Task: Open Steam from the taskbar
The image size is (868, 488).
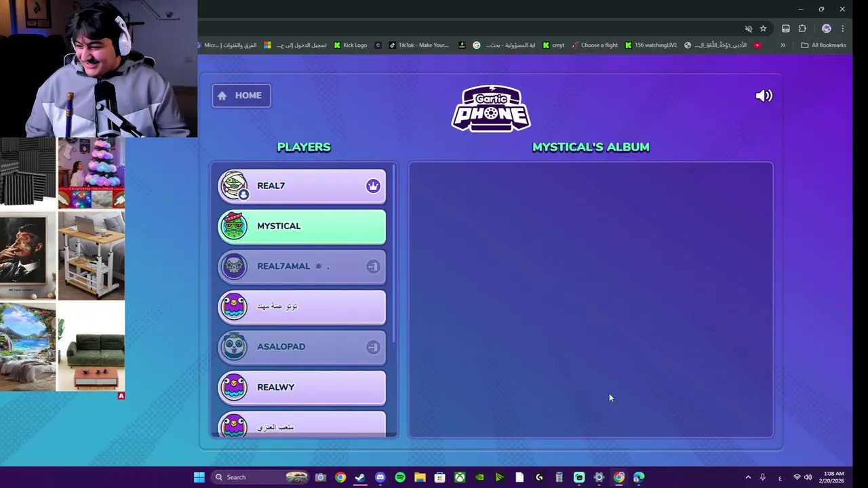Action: [x=360, y=477]
